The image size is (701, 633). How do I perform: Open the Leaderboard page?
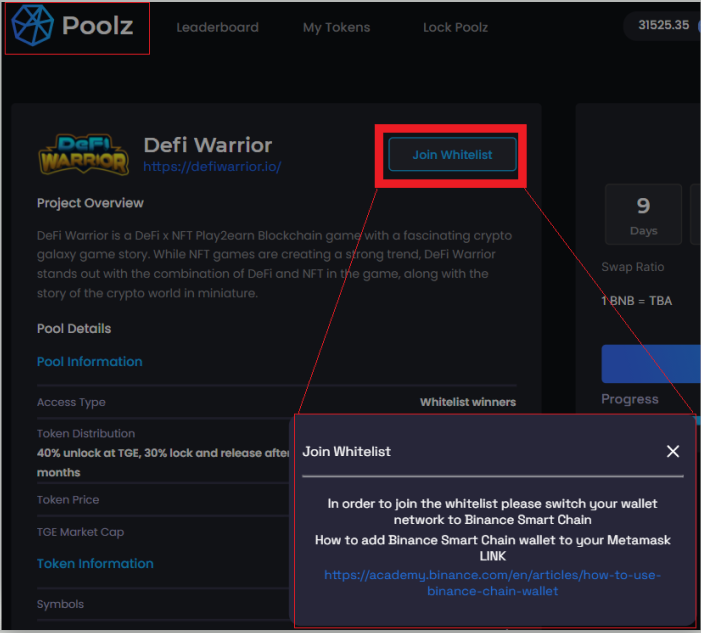point(217,28)
